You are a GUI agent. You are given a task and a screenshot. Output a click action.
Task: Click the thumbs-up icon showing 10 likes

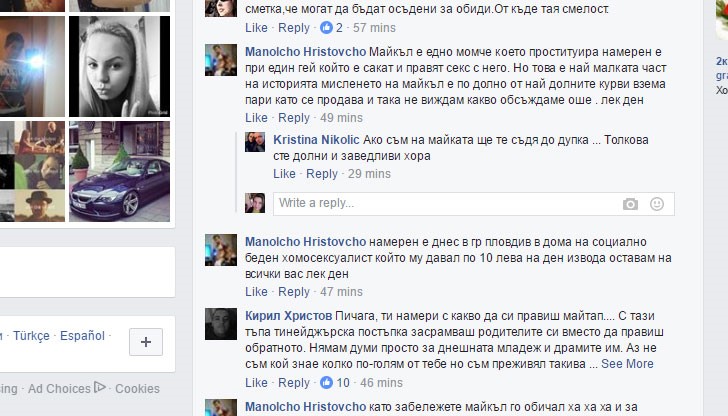(326, 383)
